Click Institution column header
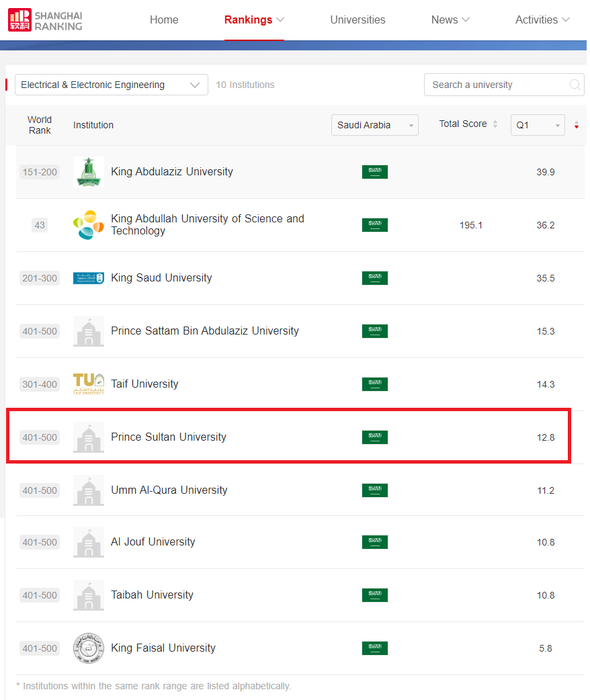The height and width of the screenshot is (700, 590). [x=93, y=125]
